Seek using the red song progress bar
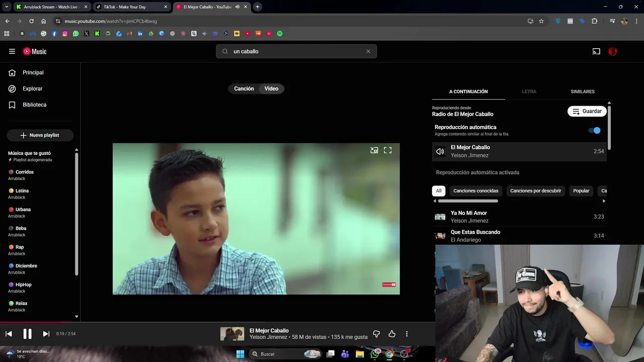 (217, 322)
